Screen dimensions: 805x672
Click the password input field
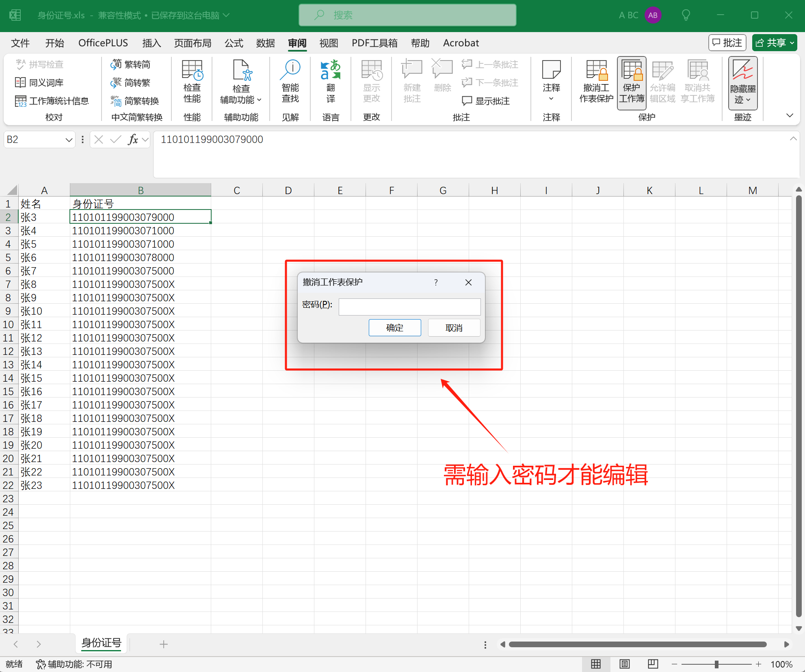[409, 307]
